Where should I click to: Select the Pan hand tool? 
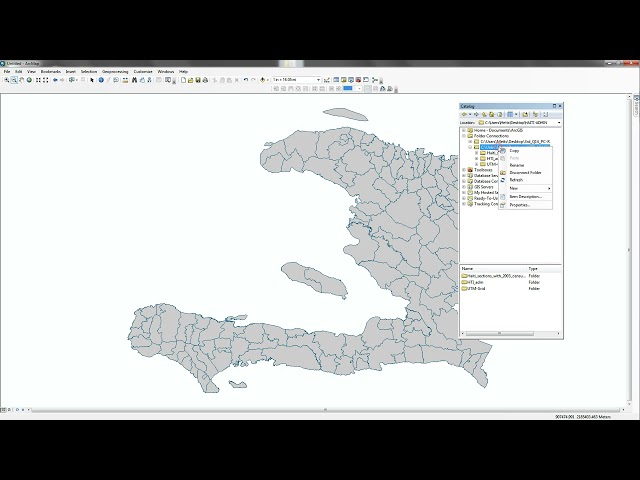(x=22, y=80)
